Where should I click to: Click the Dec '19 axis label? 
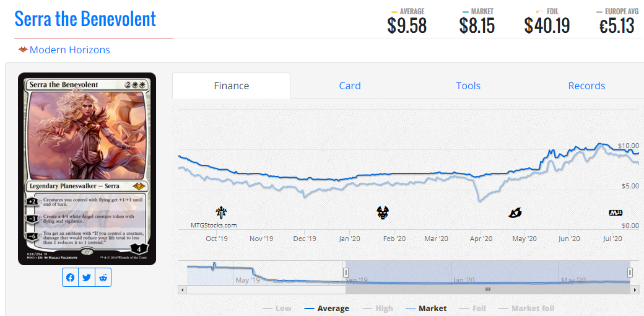click(x=305, y=239)
